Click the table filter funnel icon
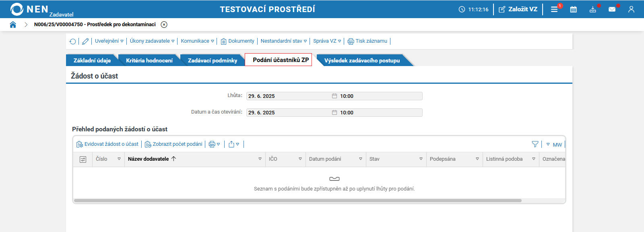 535,144
